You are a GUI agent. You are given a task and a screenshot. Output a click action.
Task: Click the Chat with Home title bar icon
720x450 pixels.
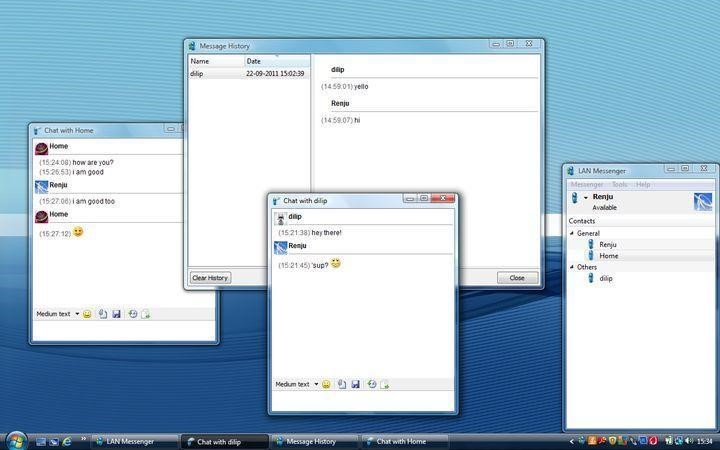point(37,130)
